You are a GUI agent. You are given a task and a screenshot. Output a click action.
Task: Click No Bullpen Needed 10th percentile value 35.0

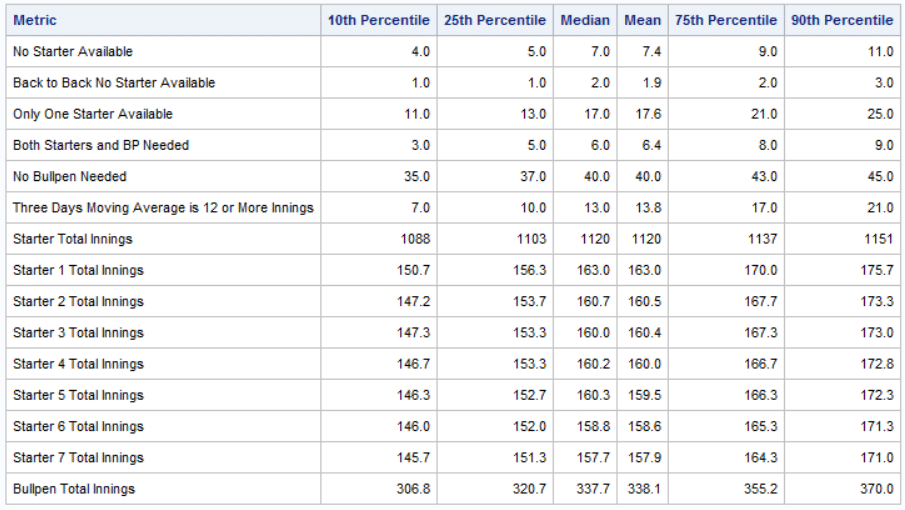pyautogui.click(x=417, y=177)
